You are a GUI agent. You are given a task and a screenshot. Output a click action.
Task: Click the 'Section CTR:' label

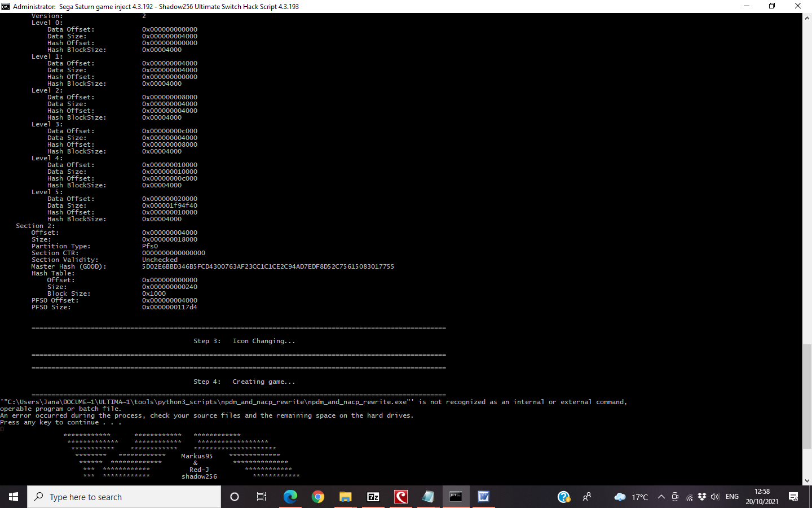[x=55, y=253]
